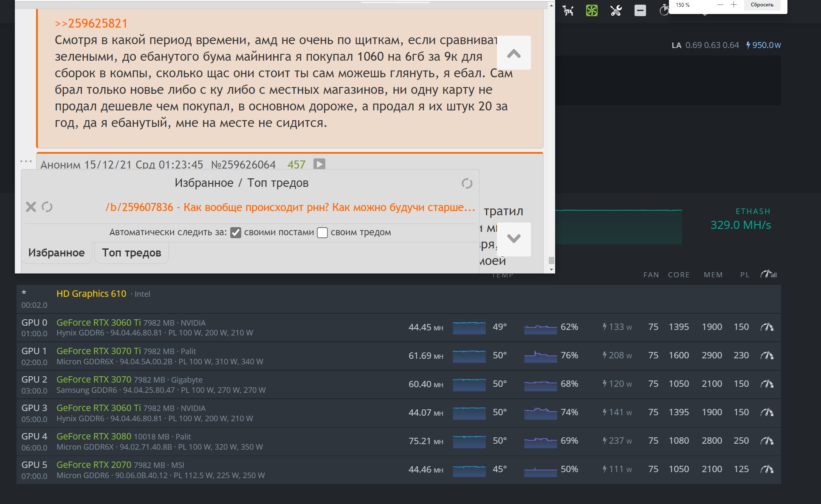
Task: Click the GeForce RTX 3060 Ti name on GPU 0
Action: [x=99, y=322]
